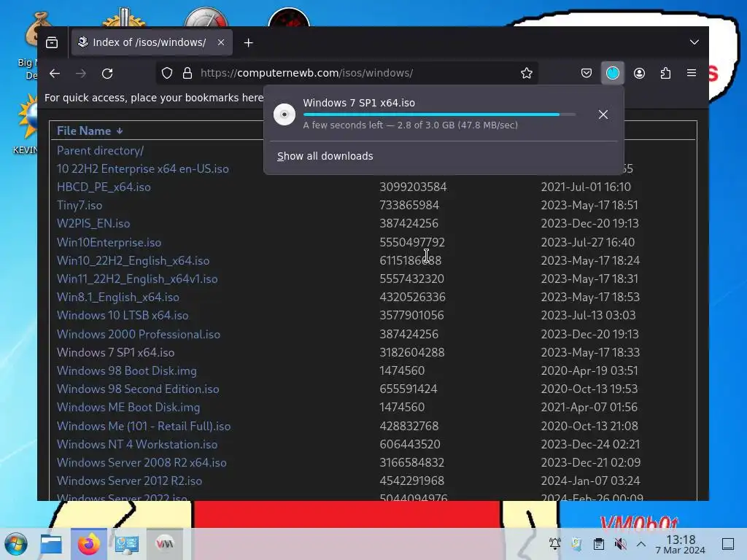
Task: Unmute the volume tray icon
Action: [x=620, y=544]
